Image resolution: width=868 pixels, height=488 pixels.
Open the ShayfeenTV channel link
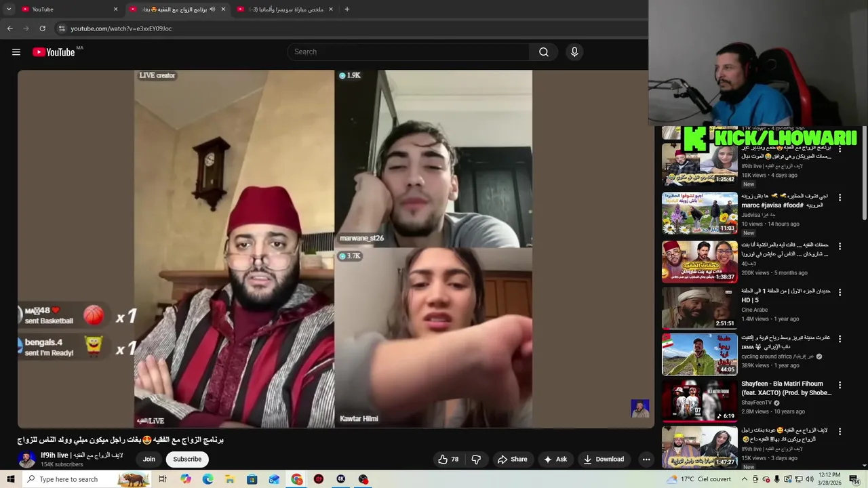point(756,403)
